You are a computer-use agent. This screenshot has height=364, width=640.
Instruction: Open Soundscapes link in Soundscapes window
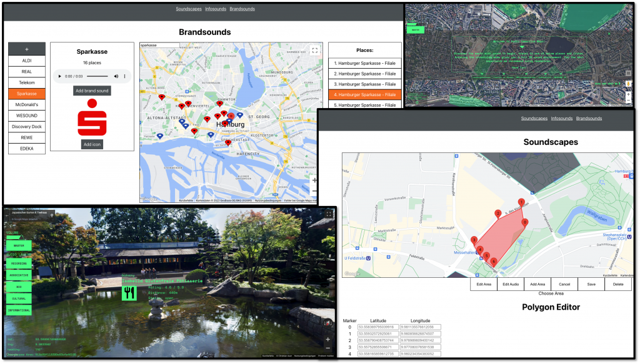pos(534,119)
